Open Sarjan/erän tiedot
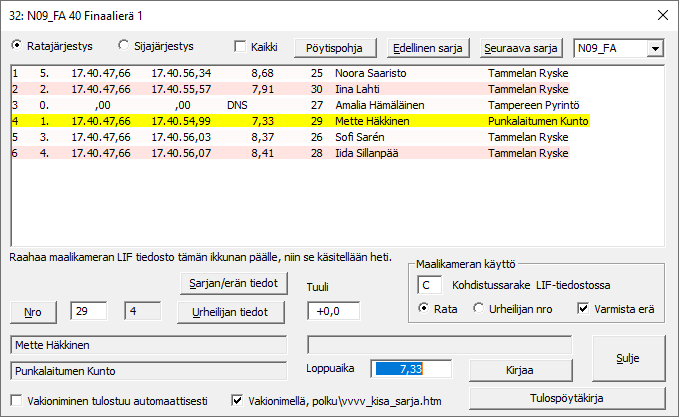This screenshot has height=417, width=679. click(x=235, y=281)
